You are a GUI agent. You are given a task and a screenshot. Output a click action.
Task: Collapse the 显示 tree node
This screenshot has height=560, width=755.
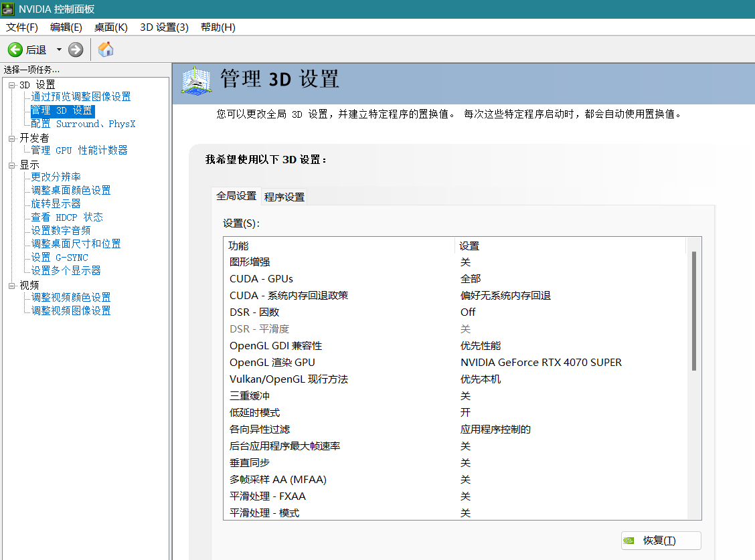[x=11, y=166]
